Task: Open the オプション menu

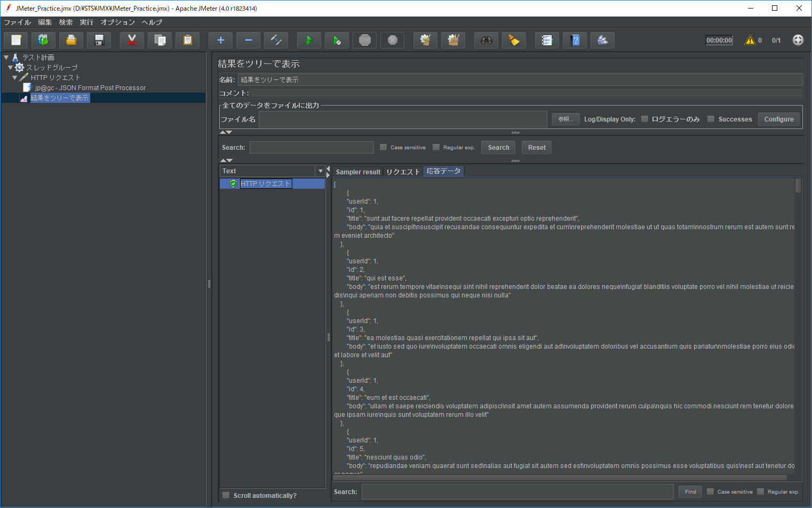Action: click(x=117, y=22)
